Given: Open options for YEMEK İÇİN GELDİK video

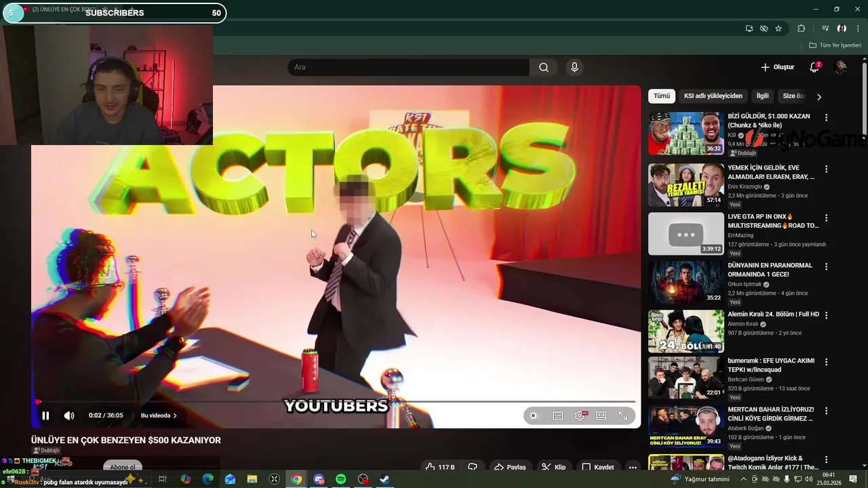Looking at the screenshot, I should (826, 169).
